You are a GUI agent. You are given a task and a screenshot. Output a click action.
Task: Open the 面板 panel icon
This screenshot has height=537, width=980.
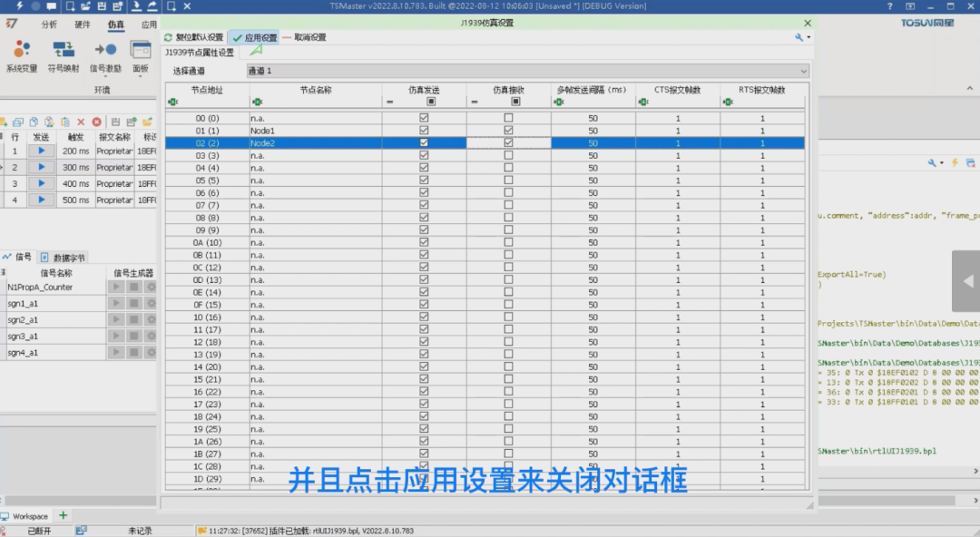click(x=141, y=55)
